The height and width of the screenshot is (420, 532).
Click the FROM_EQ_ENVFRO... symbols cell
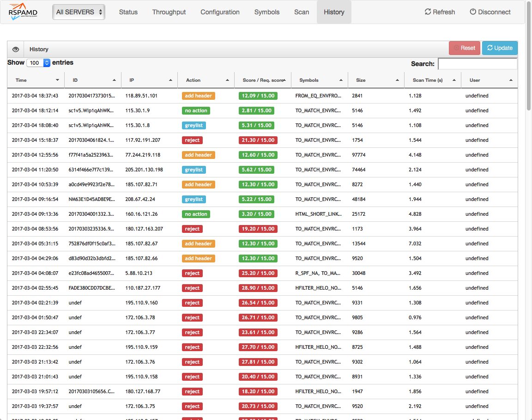(318, 96)
